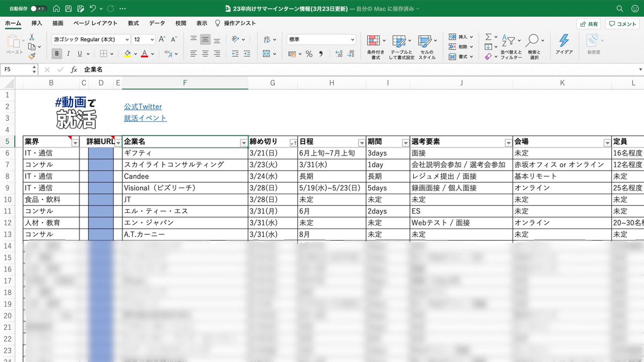The height and width of the screenshot is (362, 644).
Task: Click the increase indent icon
Action: click(246, 54)
